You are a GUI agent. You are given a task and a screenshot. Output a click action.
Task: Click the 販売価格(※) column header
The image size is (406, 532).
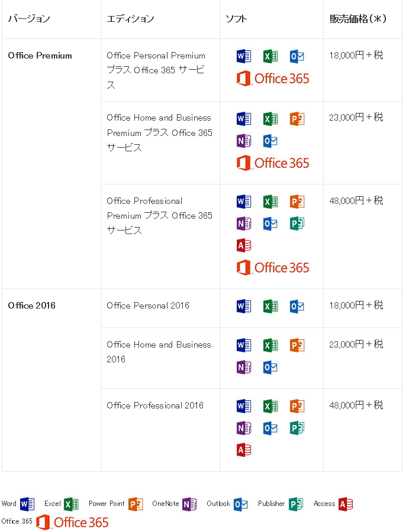(357, 19)
